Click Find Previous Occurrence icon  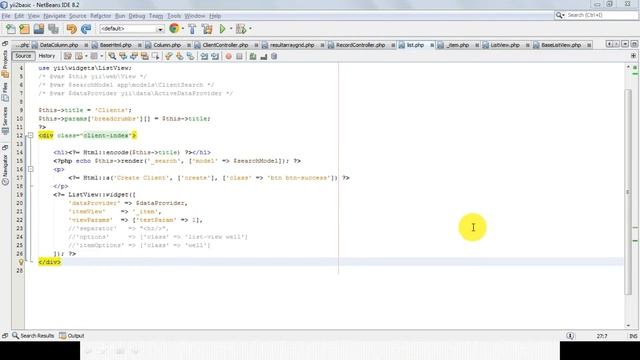click(123, 56)
